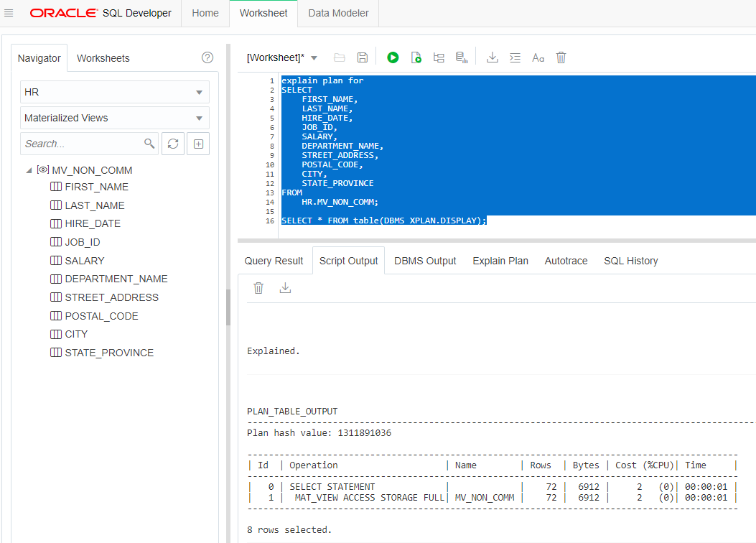Click the MV_NON_COMM label in the tree
Screen dimensions: 756x543
pos(92,170)
